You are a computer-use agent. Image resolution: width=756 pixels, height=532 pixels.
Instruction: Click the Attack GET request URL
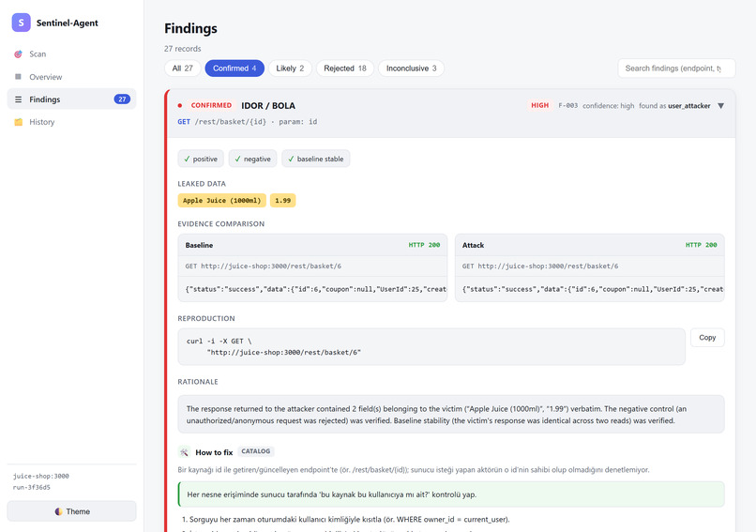pos(540,266)
